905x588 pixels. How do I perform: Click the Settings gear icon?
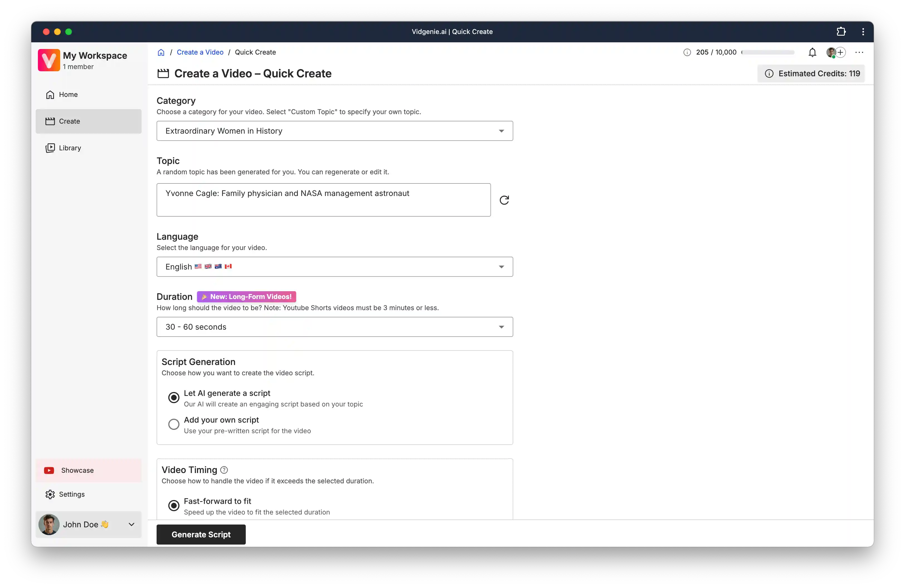click(x=50, y=494)
